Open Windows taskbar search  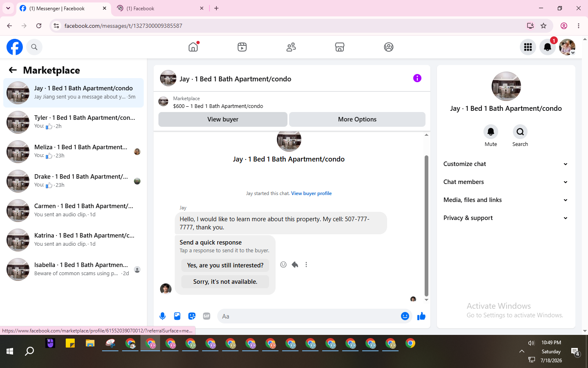pyautogui.click(x=29, y=351)
